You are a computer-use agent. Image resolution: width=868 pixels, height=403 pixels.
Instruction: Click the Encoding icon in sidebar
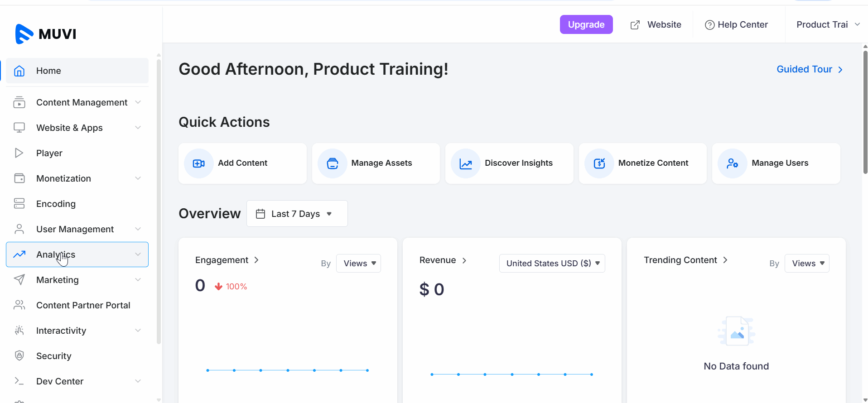[x=19, y=204]
